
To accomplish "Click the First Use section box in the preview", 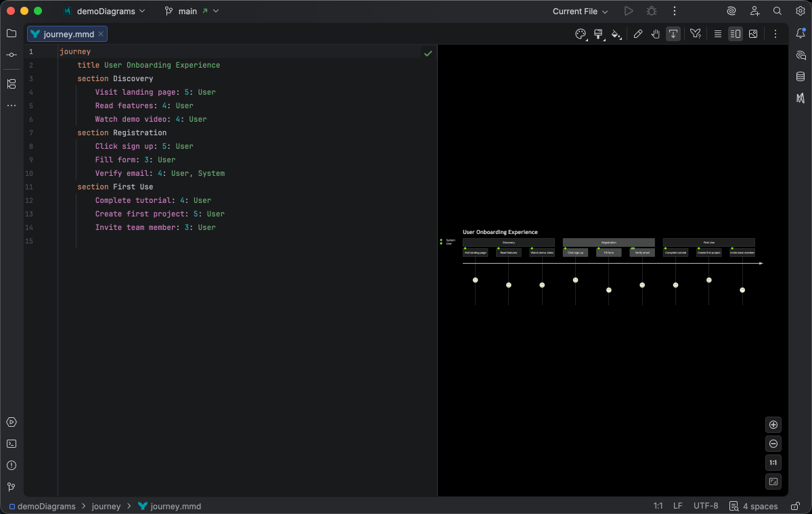I will (708, 242).
